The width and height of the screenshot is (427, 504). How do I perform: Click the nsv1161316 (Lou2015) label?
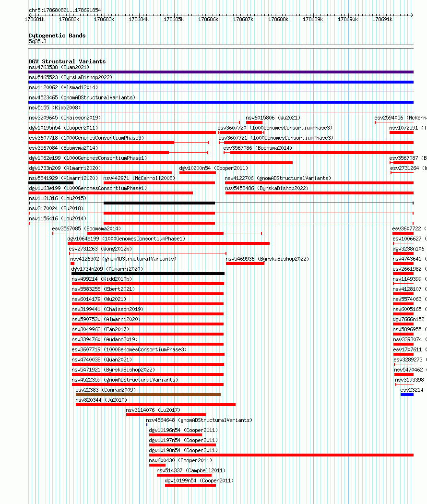coord(58,198)
